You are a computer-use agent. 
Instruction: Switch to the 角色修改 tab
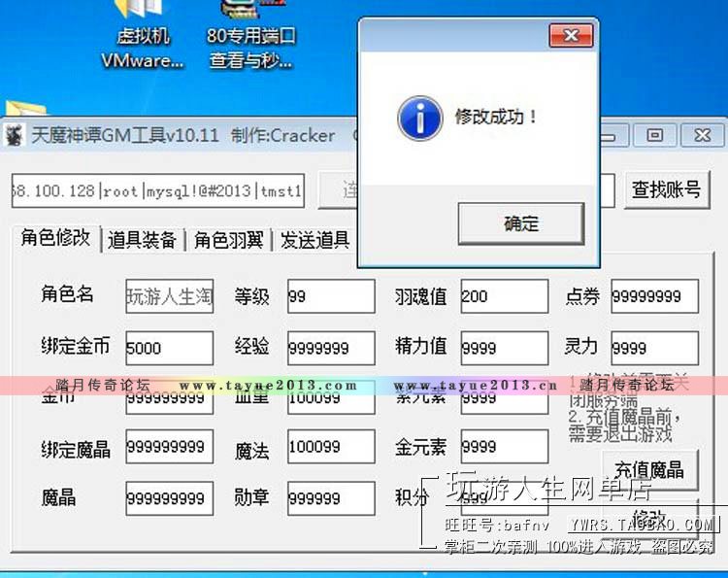tap(54, 238)
